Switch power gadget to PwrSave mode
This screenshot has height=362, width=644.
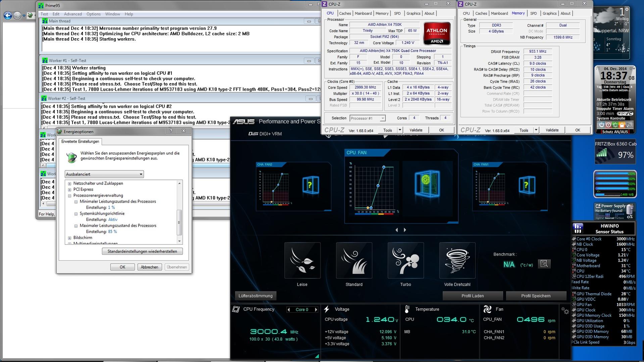pos(620,218)
